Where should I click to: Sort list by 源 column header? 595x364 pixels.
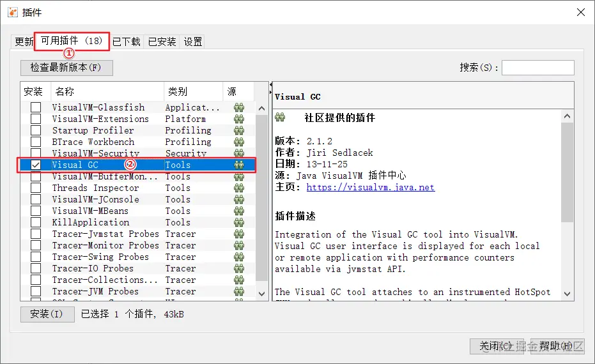[x=238, y=91]
